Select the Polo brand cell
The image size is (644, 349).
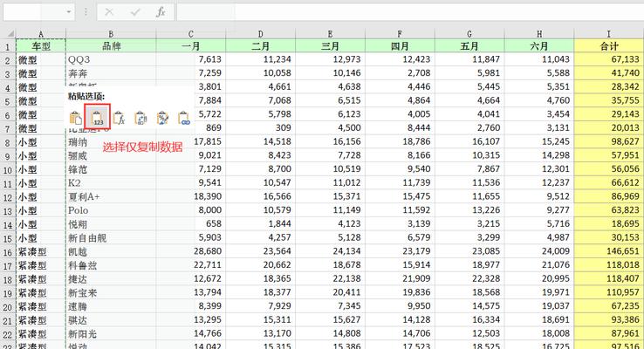[111, 210]
